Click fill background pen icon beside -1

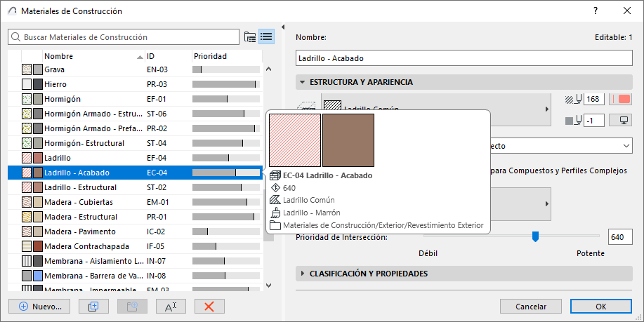[574, 121]
